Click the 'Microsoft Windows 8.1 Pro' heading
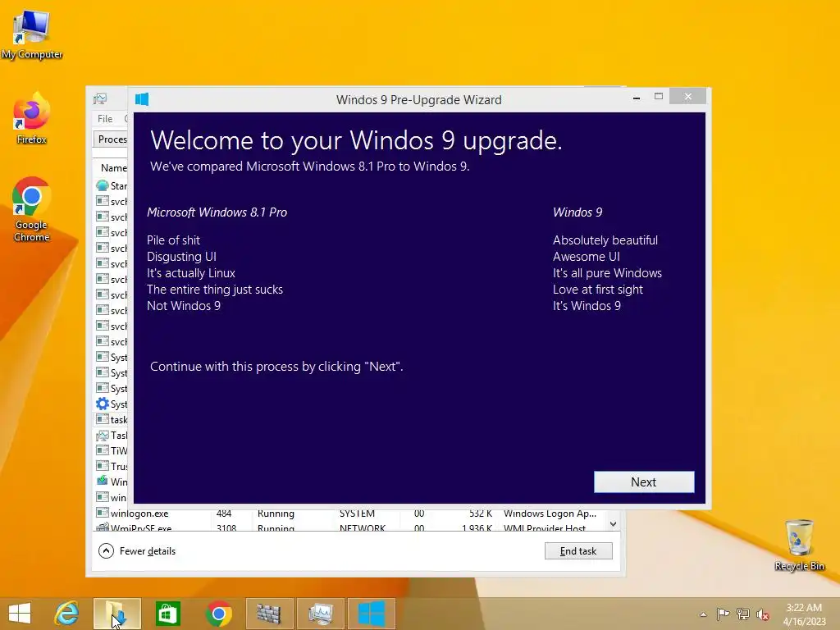Image resolution: width=840 pixels, height=630 pixels. [217, 212]
